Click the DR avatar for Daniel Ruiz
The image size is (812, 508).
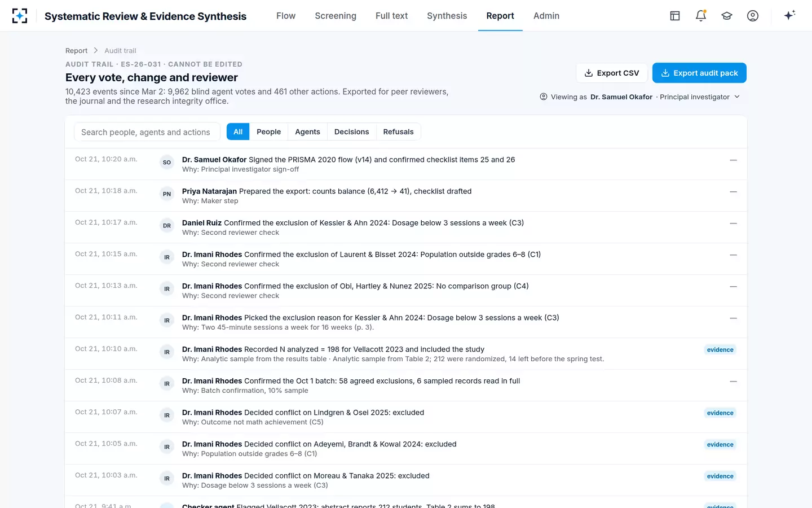tap(167, 226)
